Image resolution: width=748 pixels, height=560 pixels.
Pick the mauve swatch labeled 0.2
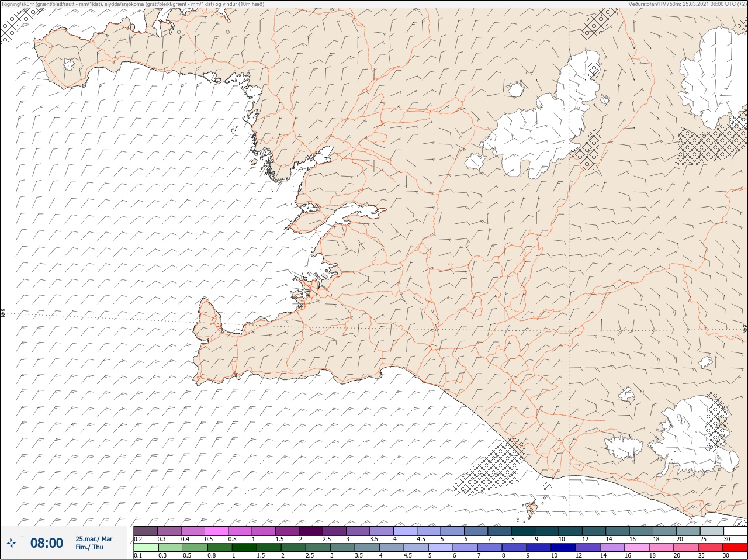coord(146,531)
